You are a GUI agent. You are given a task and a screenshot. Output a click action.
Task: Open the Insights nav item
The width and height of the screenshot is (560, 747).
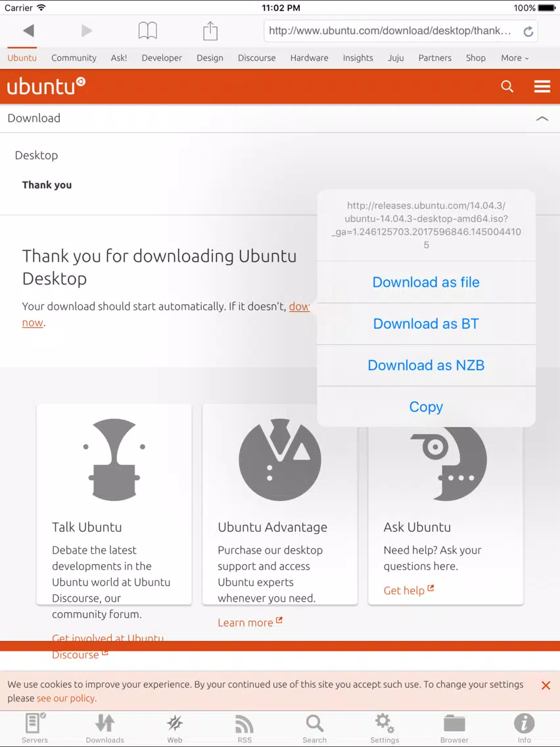click(358, 58)
